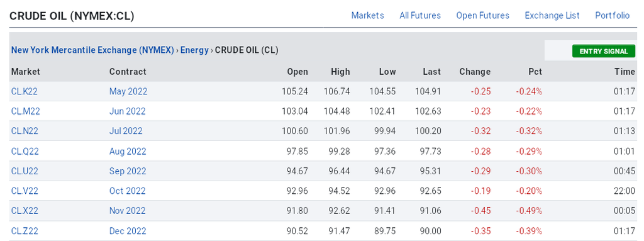Select the time value 22:00
This screenshot has width=644, height=241.
point(625,191)
